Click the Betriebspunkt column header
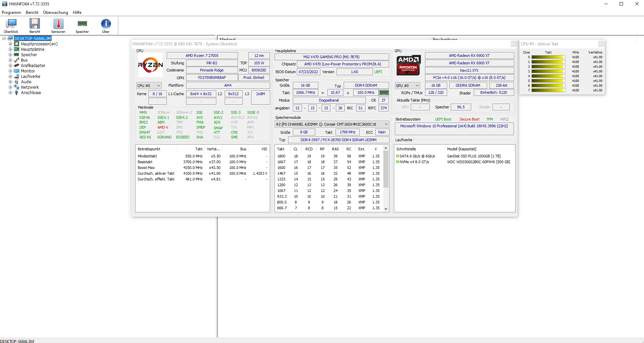The height and width of the screenshot is (343, 644). click(156, 149)
